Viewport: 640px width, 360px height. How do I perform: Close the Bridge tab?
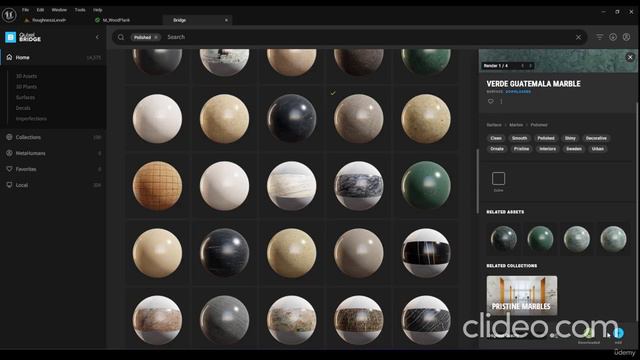click(226, 20)
